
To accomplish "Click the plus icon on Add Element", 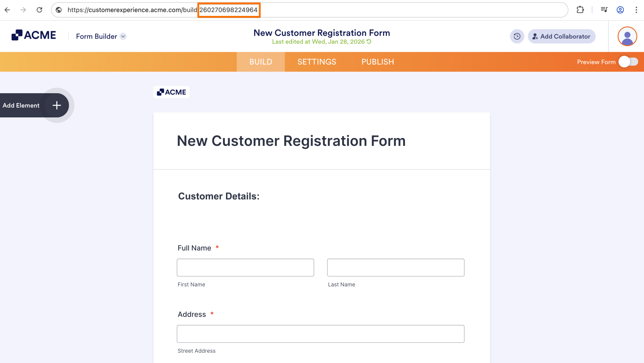I will click(x=57, y=105).
